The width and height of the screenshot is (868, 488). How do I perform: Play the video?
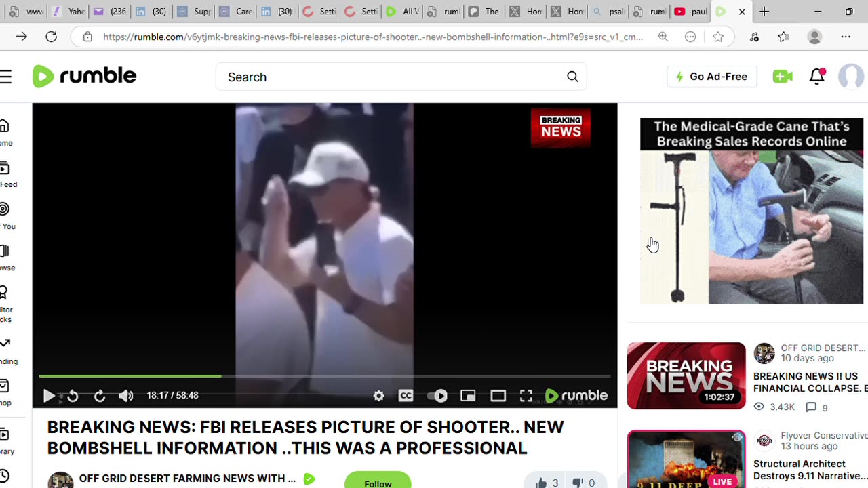(x=49, y=396)
